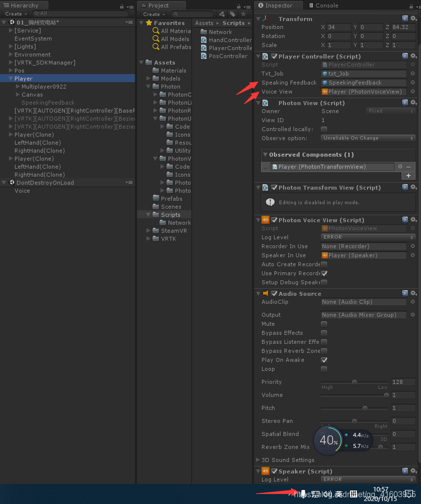
Task: Open Project Create menu
Action: pyautogui.click(x=154, y=14)
